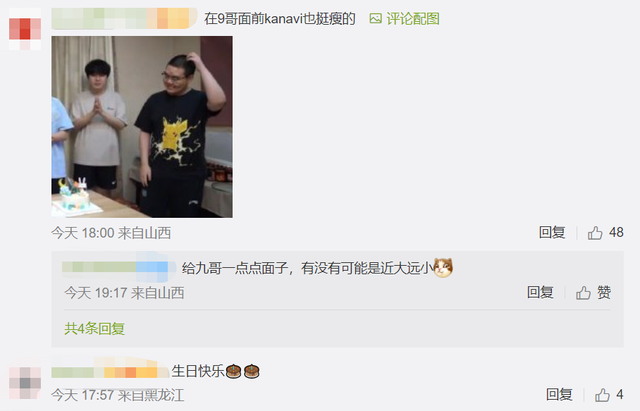Open the 生日快乐 commenter's blurred username
Viewport: 640px width, 411px height.
[x=110, y=372]
